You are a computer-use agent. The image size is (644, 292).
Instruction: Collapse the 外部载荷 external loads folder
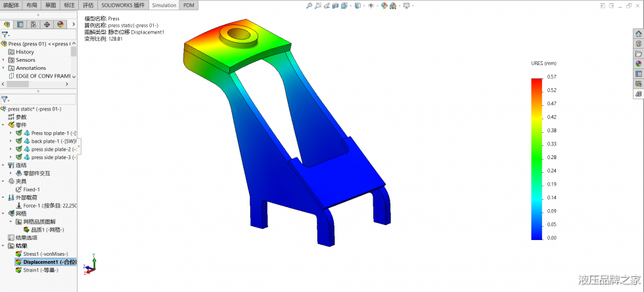3,197
